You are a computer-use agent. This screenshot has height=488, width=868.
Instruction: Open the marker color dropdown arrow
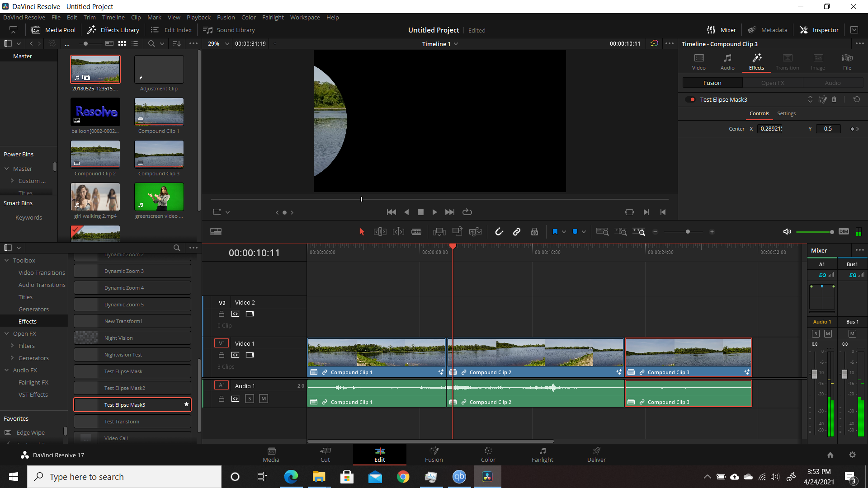[x=584, y=232]
